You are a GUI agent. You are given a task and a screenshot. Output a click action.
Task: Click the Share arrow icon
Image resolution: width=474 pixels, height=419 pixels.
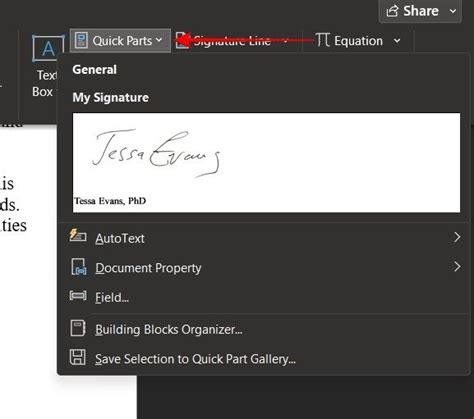pos(392,11)
